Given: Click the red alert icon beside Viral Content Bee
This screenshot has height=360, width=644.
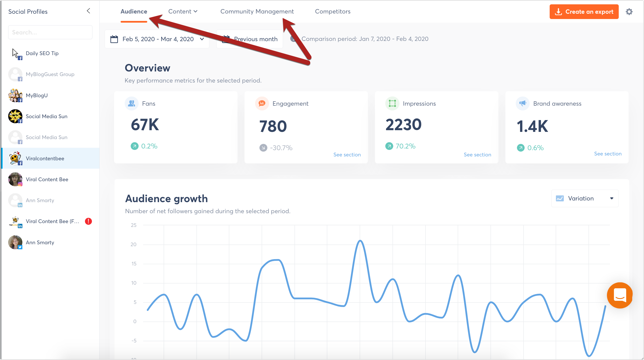Looking at the screenshot, I should [88, 221].
